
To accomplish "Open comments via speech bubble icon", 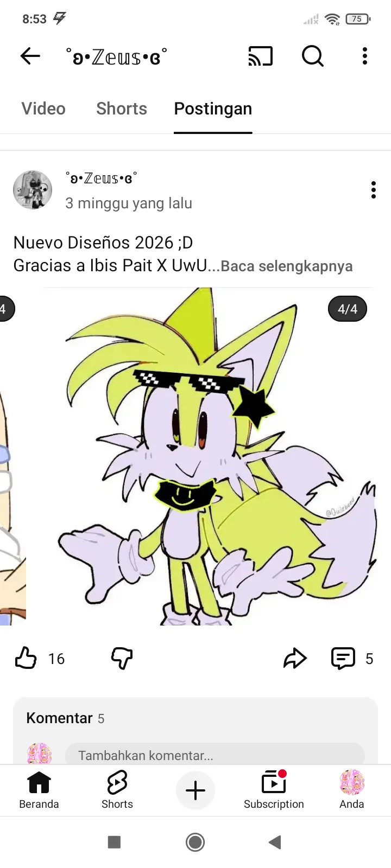I will tap(343, 658).
